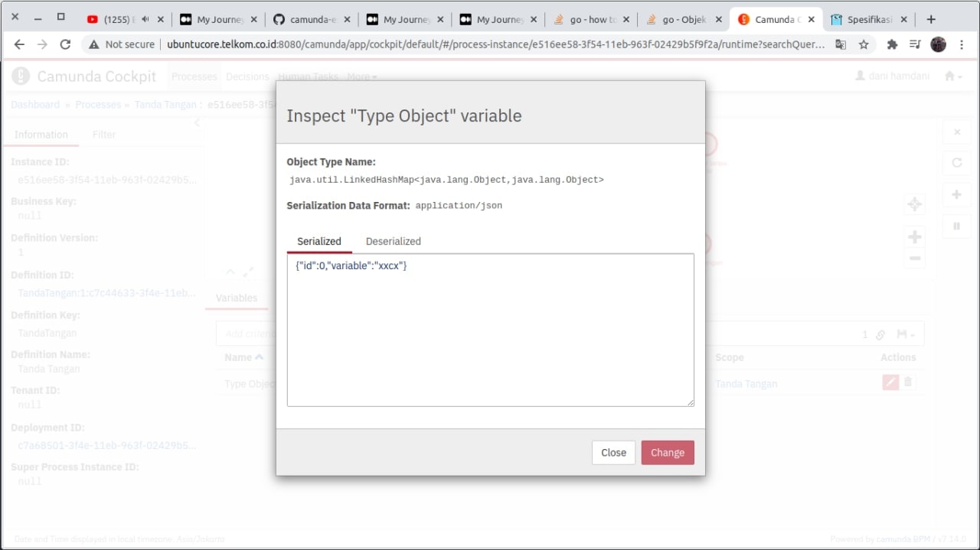Viewport: 980px width, 550px height.
Task: Click the Processes breadcrumb link
Action: coord(98,104)
